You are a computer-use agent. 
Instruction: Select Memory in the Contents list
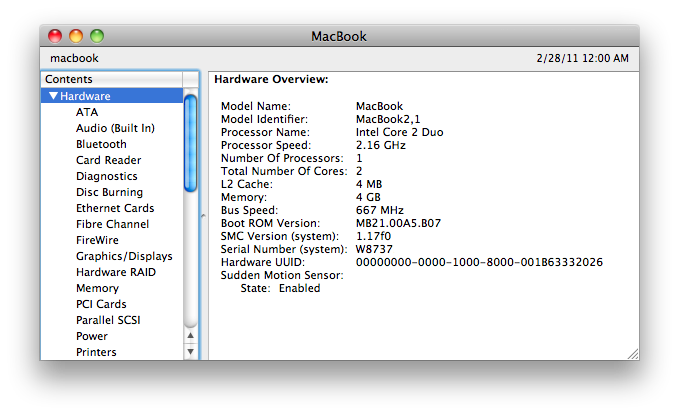[x=97, y=289]
